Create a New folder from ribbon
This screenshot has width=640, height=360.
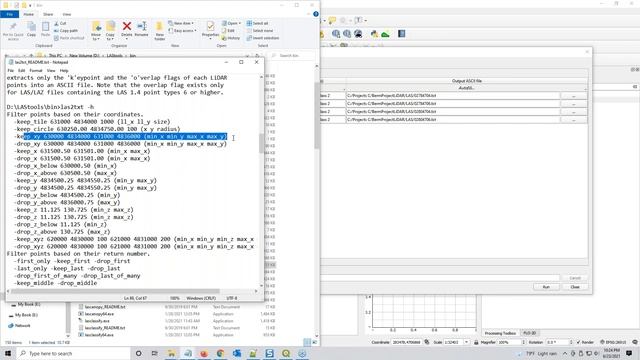coord(160,31)
